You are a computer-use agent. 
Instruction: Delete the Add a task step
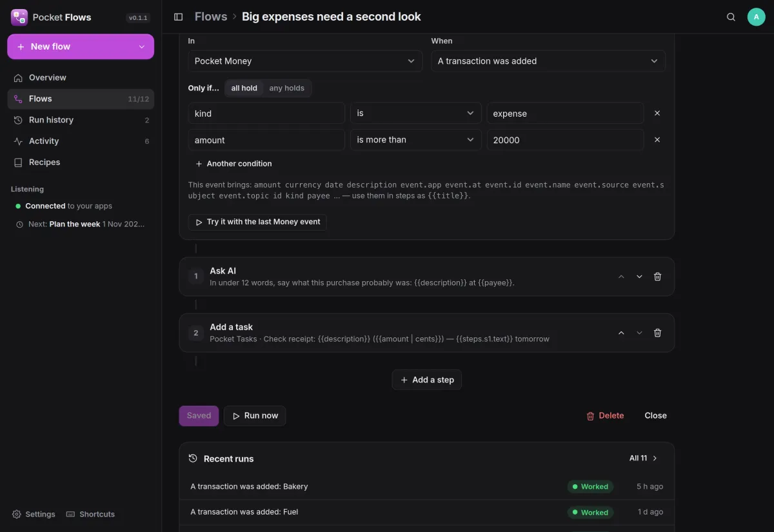(657, 333)
